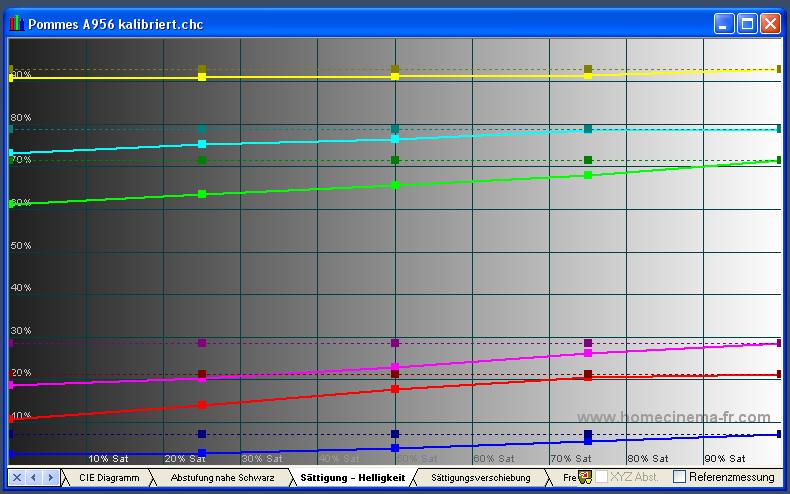Select the bright red data point at chart center
The height and width of the screenshot is (494, 790).
[x=395, y=388]
